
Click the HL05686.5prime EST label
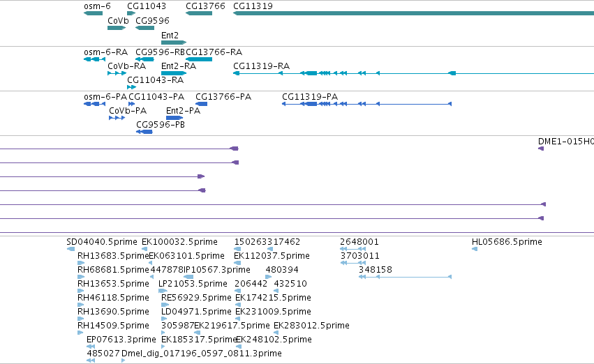pyautogui.click(x=507, y=242)
